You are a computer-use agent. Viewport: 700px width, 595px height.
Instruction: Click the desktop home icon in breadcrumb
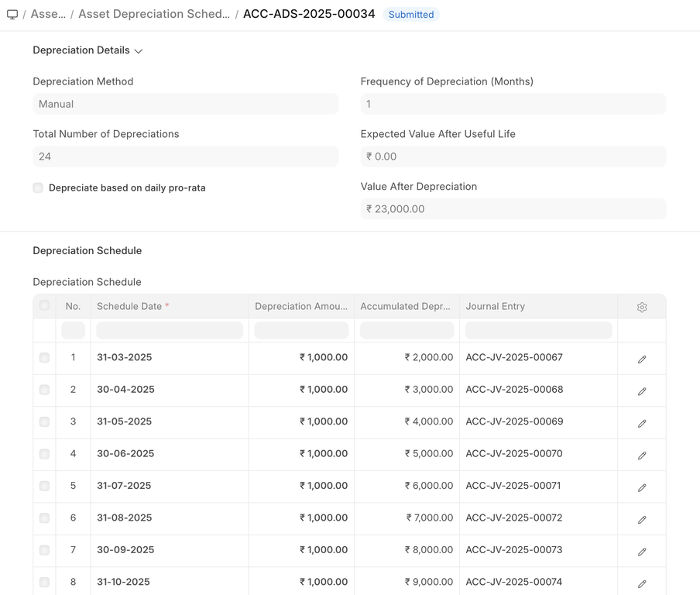12,15
